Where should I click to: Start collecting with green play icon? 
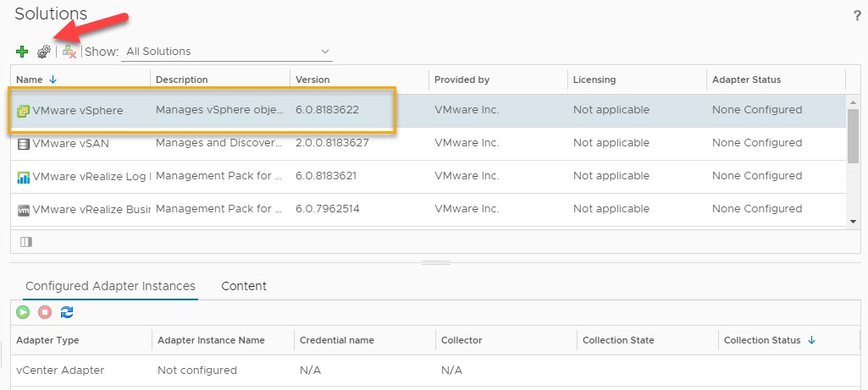point(23,312)
